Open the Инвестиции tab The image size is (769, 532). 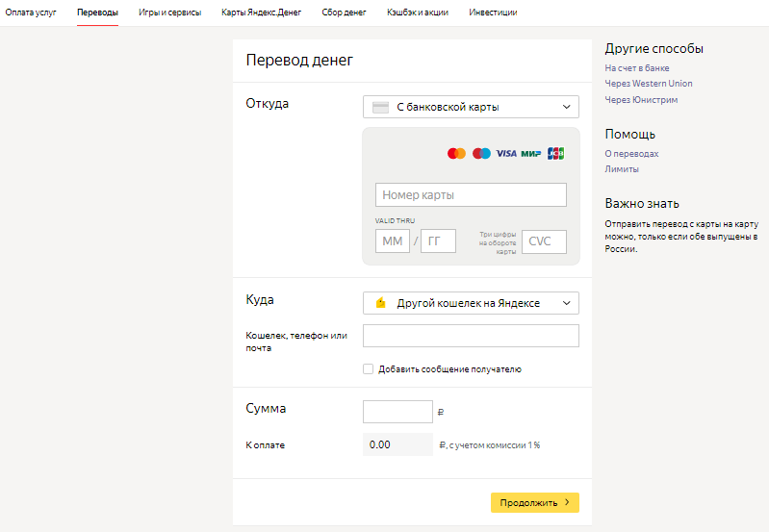[x=493, y=13]
